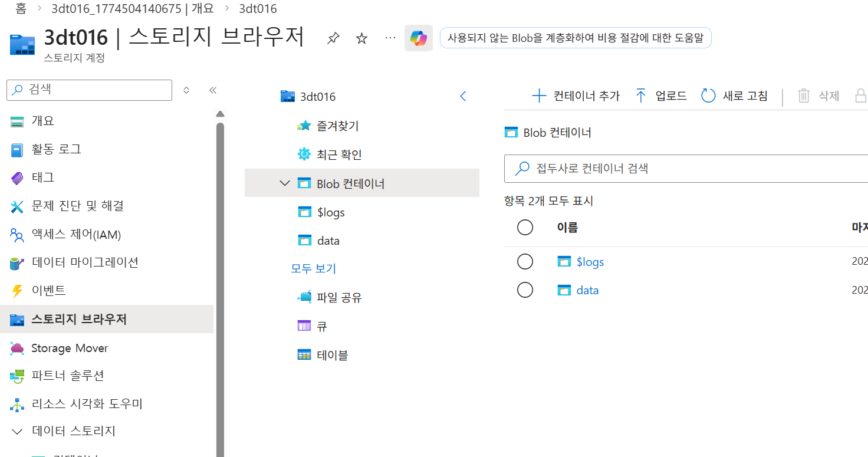Open the Copilot suggestion about tiering unused blobs
This screenshot has height=457, width=868.
coord(576,38)
